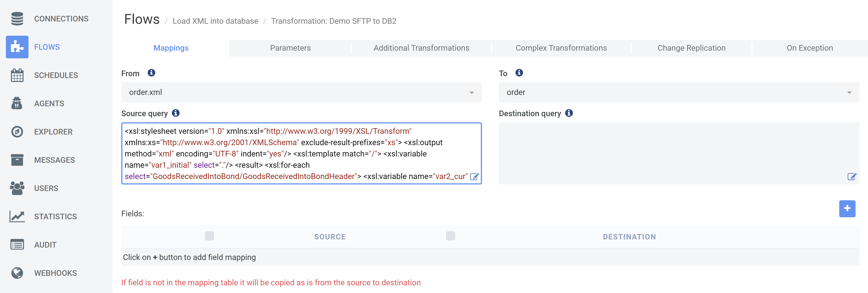Click the info icon next to Source query

pyautogui.click(x=176, y=113)
